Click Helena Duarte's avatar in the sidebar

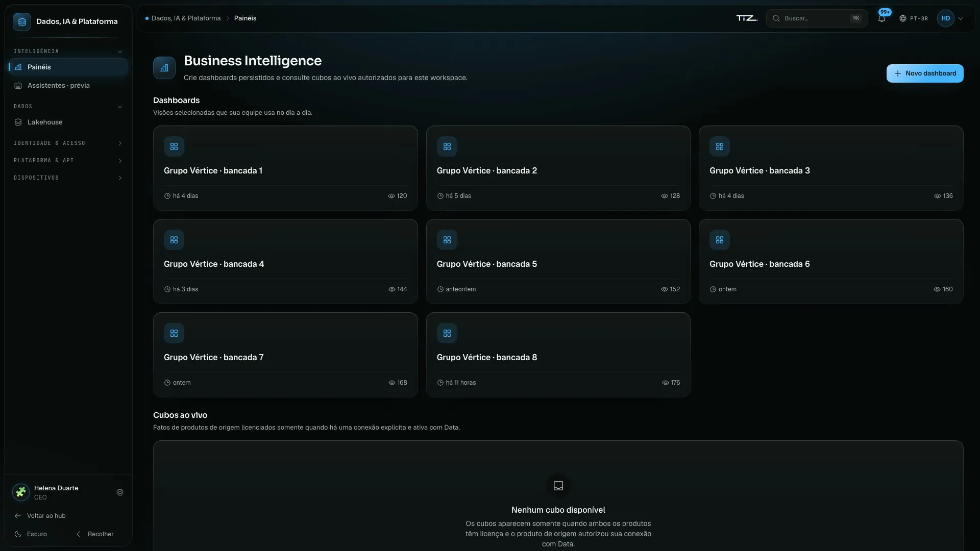coord(21,492)
